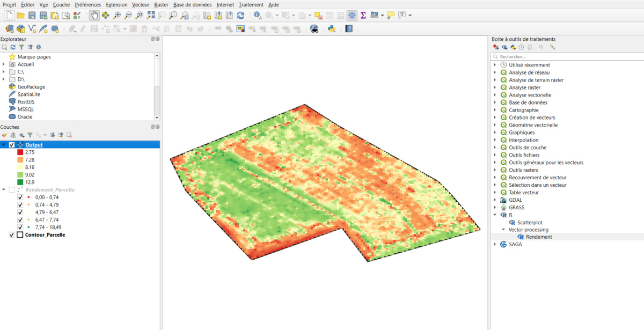Save project with the floppy disk icon

click(x=32, y=15)
